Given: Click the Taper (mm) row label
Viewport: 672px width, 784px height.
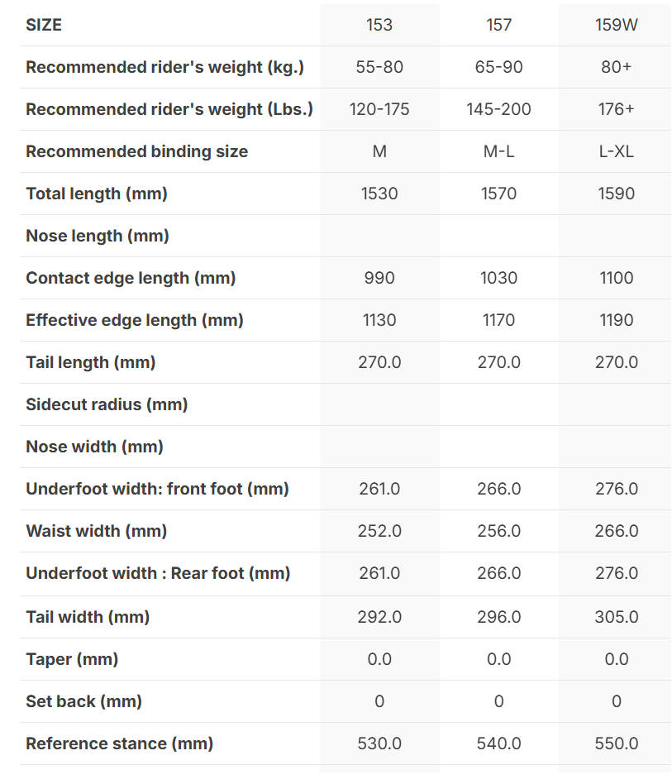Looking at the screenshot, I should (72, 659).
